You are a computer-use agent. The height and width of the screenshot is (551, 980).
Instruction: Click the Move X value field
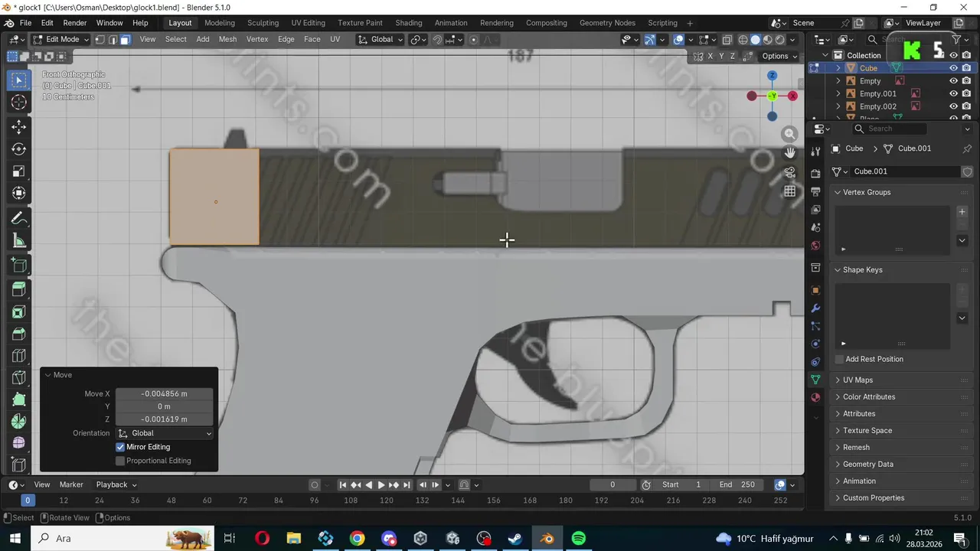[164, 393]
